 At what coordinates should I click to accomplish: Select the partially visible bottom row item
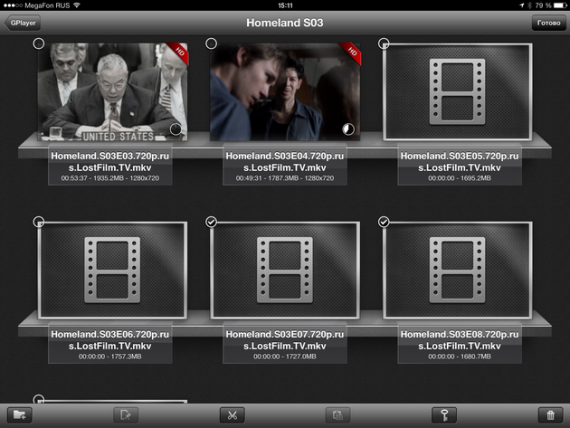click(x=39, y=399)
